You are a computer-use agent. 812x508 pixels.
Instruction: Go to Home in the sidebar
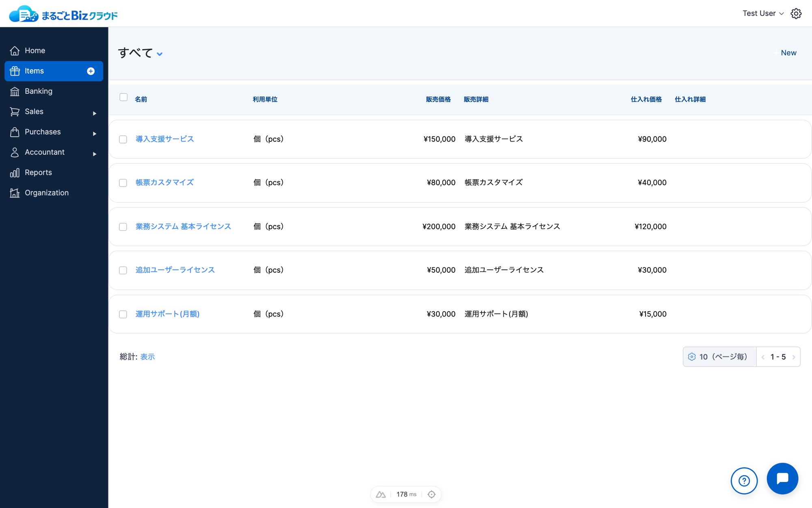pyautogui.click(x=54, y=51)
